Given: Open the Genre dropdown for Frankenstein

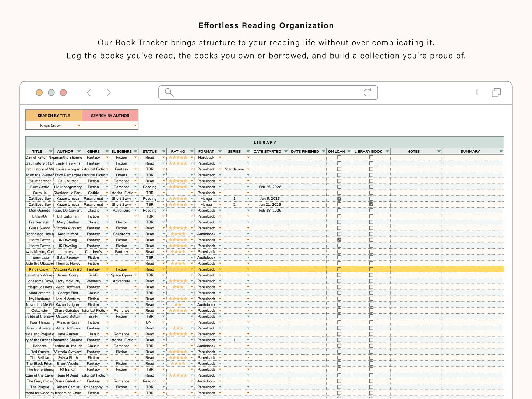Looking at the screenshot, I should [x=107, y=222].
